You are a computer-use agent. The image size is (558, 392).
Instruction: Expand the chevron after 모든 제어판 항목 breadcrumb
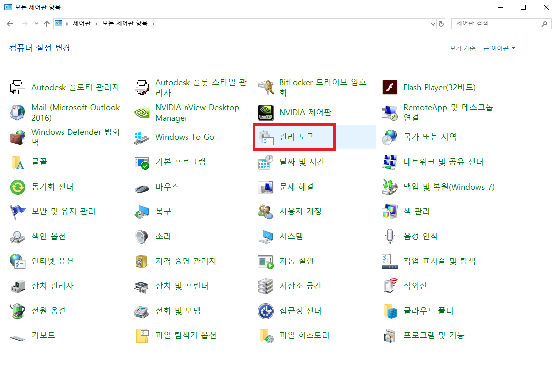pyautogui.click(x=153, y=24)
